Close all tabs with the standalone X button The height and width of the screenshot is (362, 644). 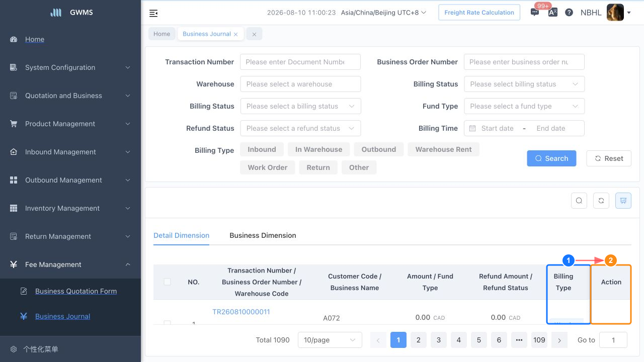254,34
